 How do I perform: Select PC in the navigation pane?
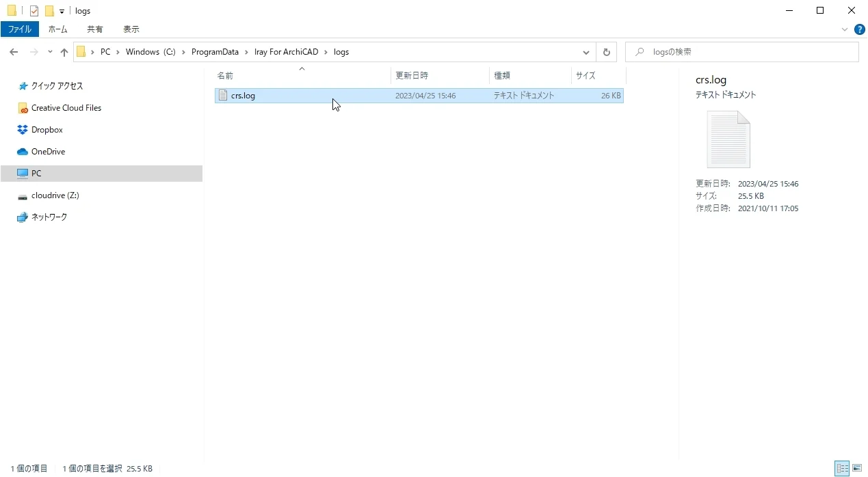[101, 174]
